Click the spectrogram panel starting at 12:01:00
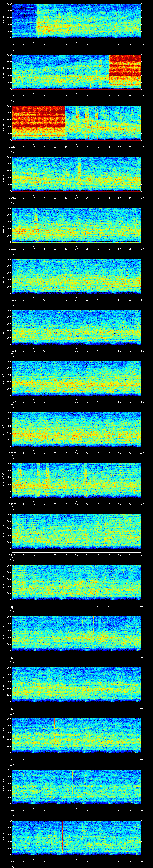Screen dimensions: 153x868 click(x=76, y=21)
